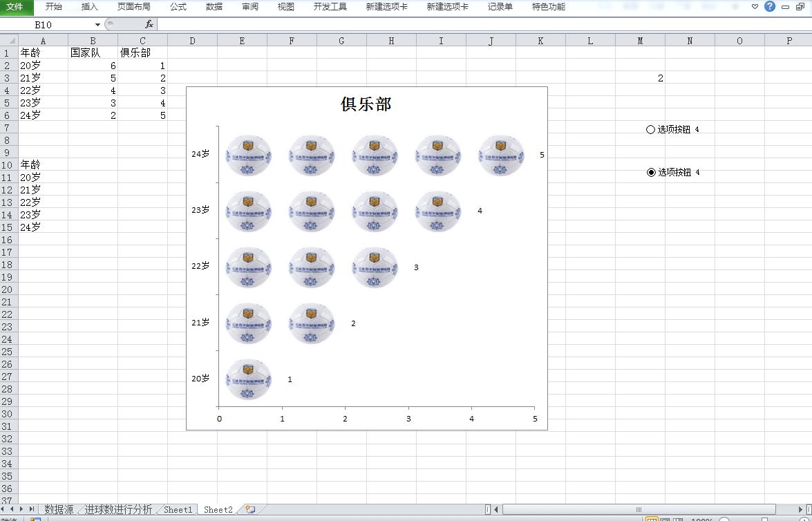Switch to the 开发工具 ribbon tab

330,7
